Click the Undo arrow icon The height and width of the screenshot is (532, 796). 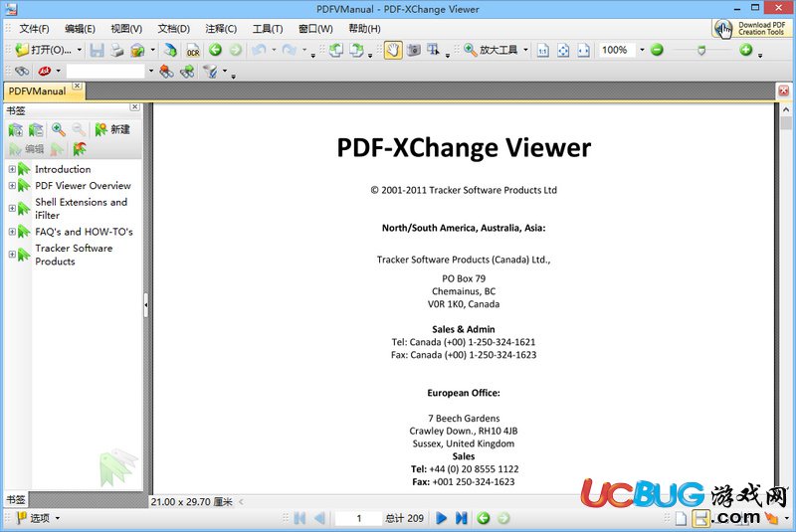pos(259,50)
